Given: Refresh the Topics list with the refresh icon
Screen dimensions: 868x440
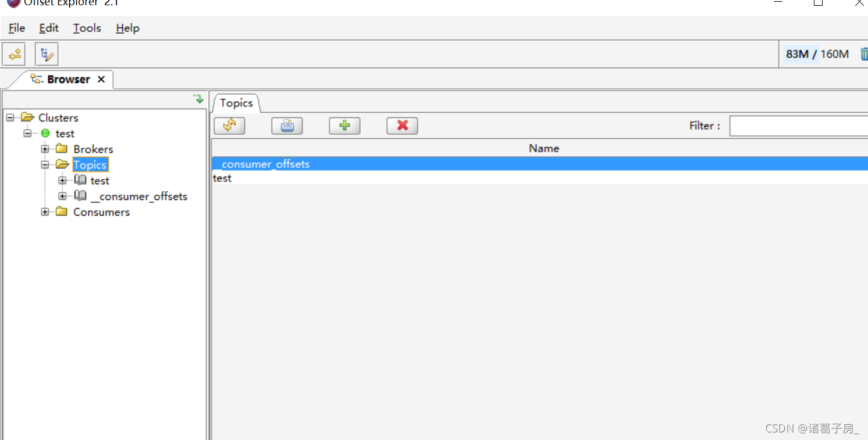Looking at the screenshot, I should (x=229, y=126).
